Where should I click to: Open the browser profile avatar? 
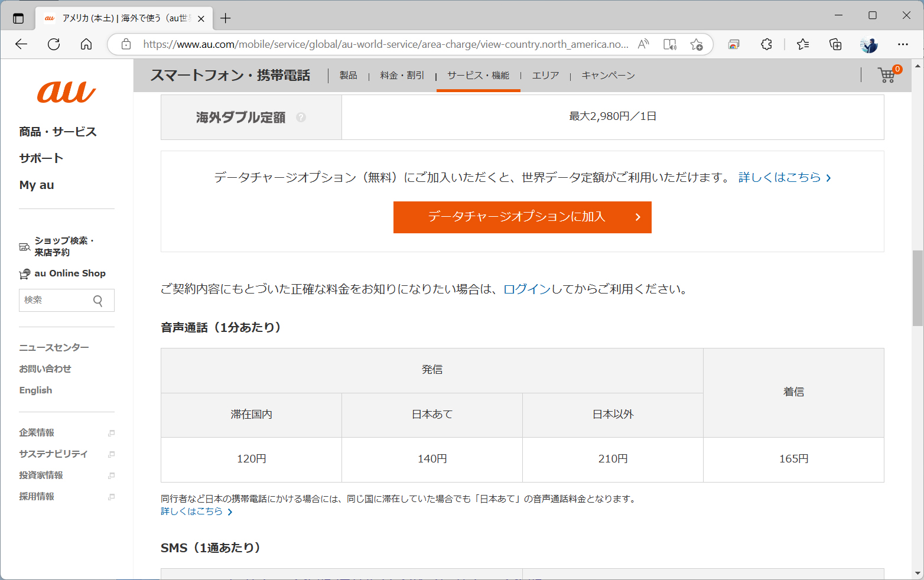[868, 44]
